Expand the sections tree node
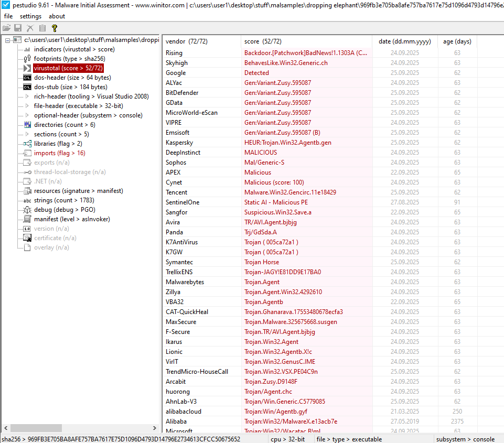This screenshot has width=504, height=443. [27, 134]
